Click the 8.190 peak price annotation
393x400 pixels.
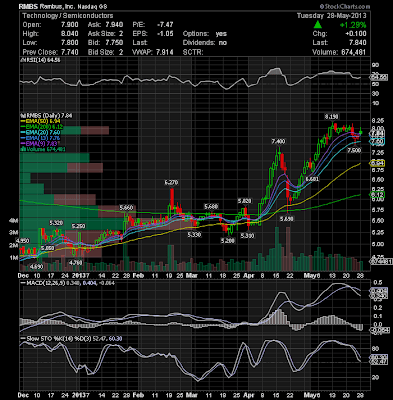[332, 117]
